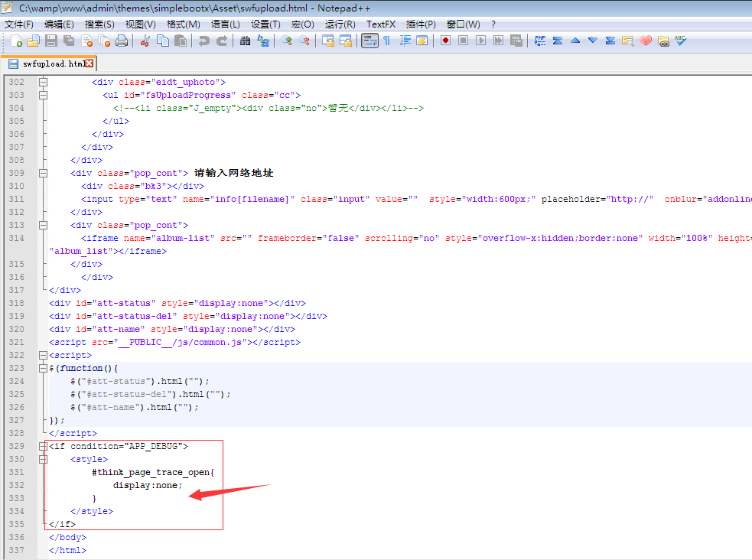Viewport: 752px width, 560px height.
Task: Start macro recording with the red dot
Action: [x=445, y=41]
